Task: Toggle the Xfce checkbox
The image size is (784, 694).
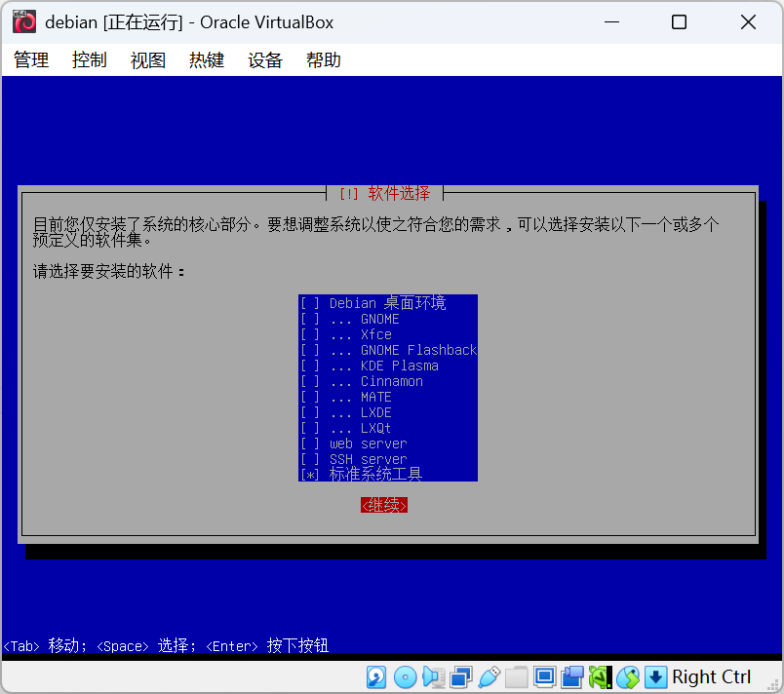Action: 309,334
